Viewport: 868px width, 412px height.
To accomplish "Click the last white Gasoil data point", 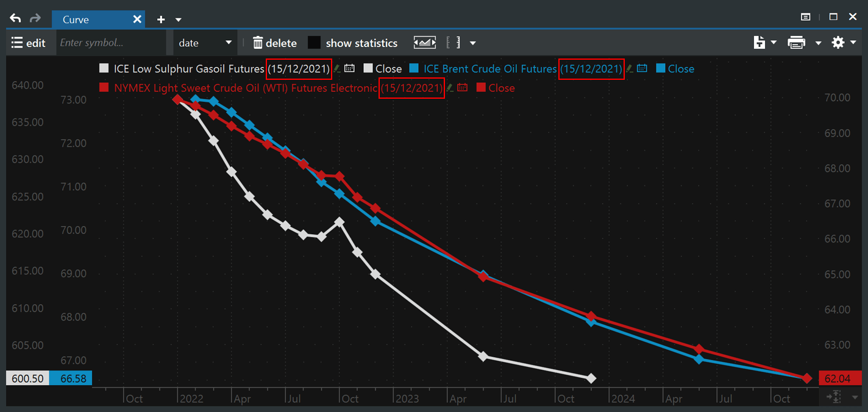I will pos(590,378).
